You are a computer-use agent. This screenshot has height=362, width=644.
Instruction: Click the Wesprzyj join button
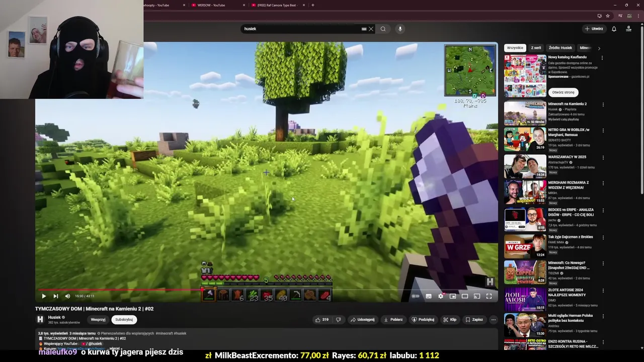coord(98,319)
